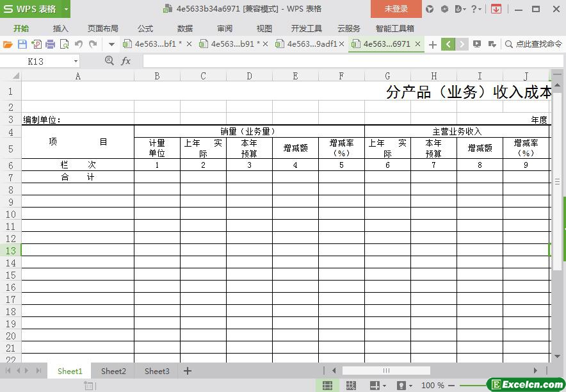The height and width of the screenshot is (392, 566).
Task: Switch to the Sheet2 tab
Action: [113, 371]
